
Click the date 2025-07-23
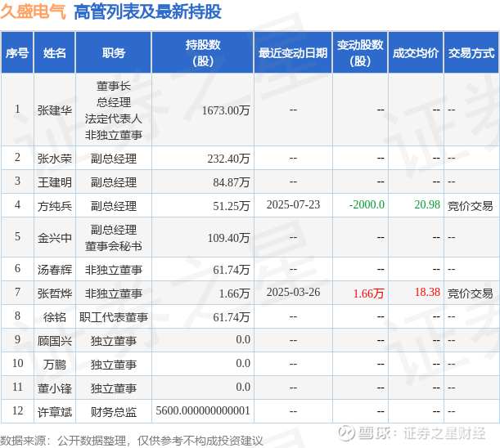click(293, 204)
